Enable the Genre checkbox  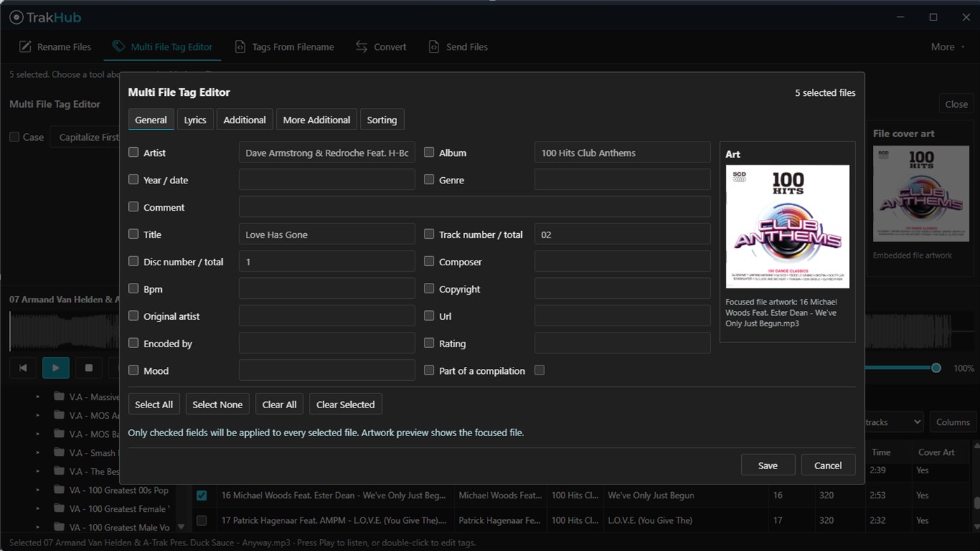click(429, 179)
